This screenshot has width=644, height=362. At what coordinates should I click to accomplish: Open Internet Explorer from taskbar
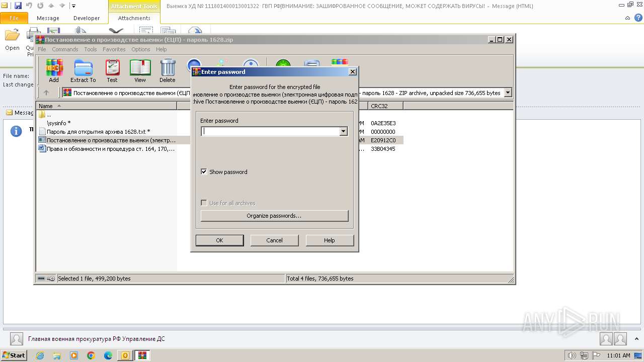tap(40, 355)
